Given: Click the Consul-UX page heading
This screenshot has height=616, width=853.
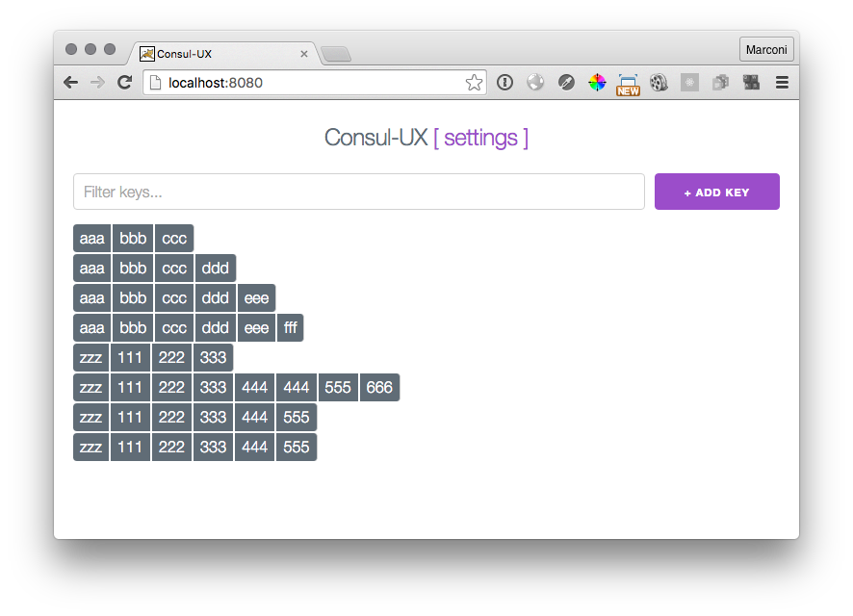Looking at the screenshot, I should pos(375,138).
